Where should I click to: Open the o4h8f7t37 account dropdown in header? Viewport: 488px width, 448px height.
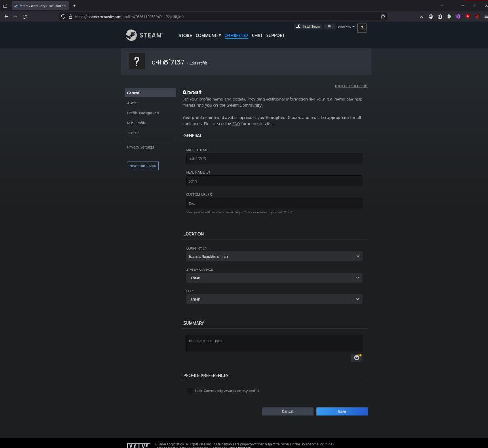point(346,27)
